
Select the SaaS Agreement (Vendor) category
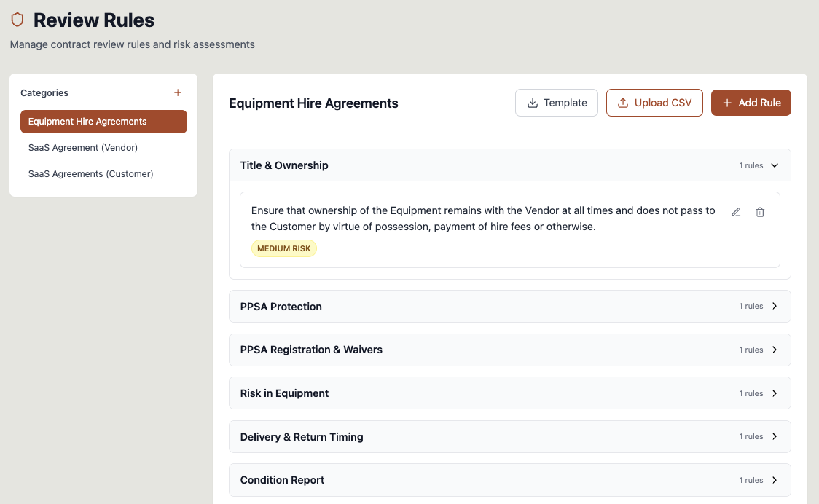click(82, 147)
